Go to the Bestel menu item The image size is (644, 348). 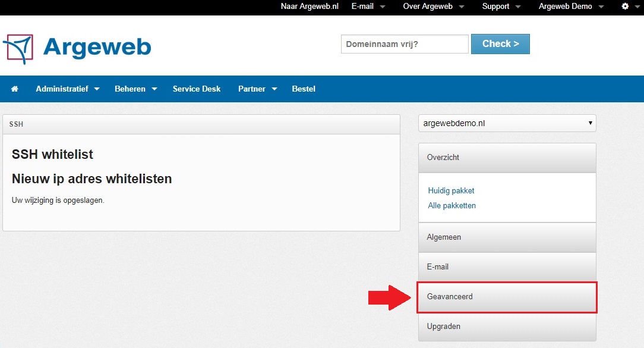pyautogui.click(x=304, y=89)
